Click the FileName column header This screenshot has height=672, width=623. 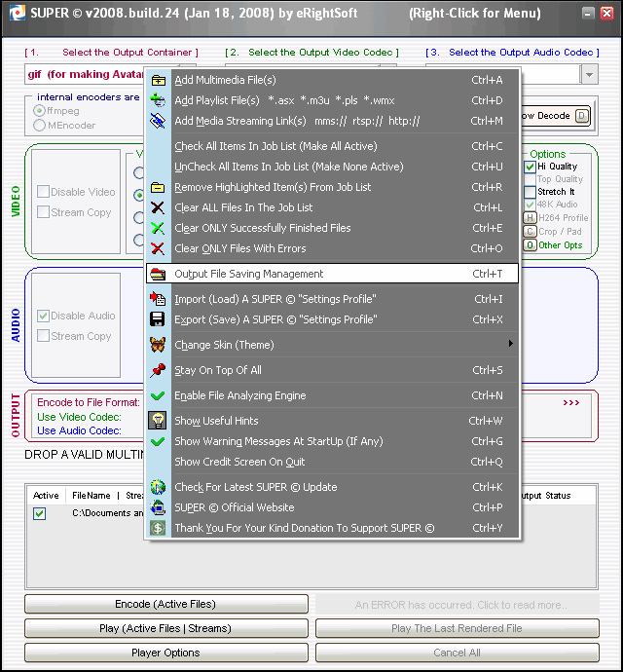[x=92, y=496]
